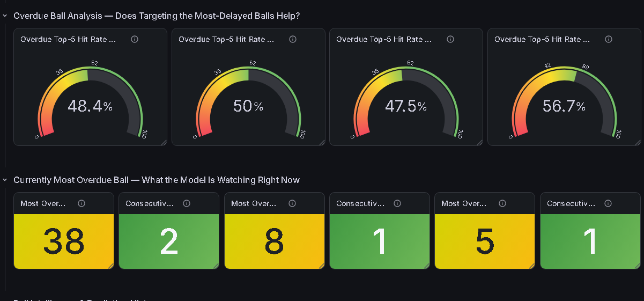Click the yellow stat value 5

[x=485, y=241]
